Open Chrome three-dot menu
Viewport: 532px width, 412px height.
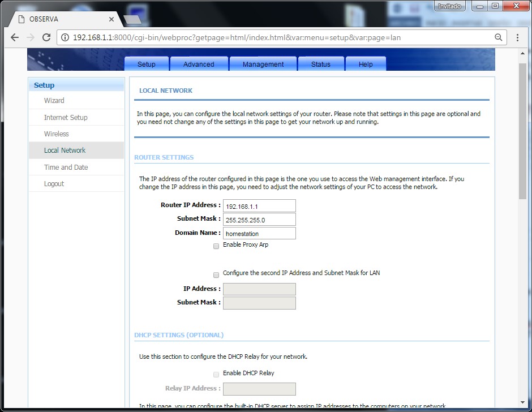517,37
